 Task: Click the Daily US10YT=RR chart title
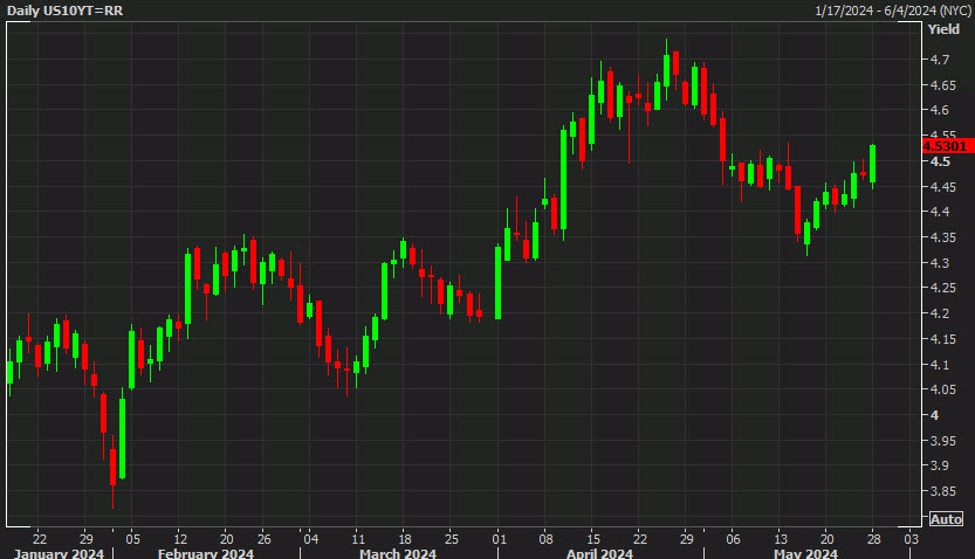65,11
